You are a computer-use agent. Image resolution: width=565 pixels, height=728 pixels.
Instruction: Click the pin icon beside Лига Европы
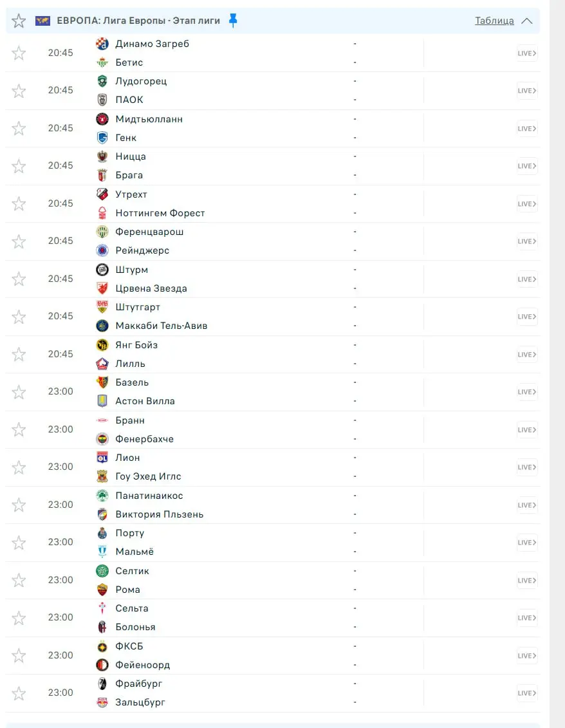tap(233, 21)
